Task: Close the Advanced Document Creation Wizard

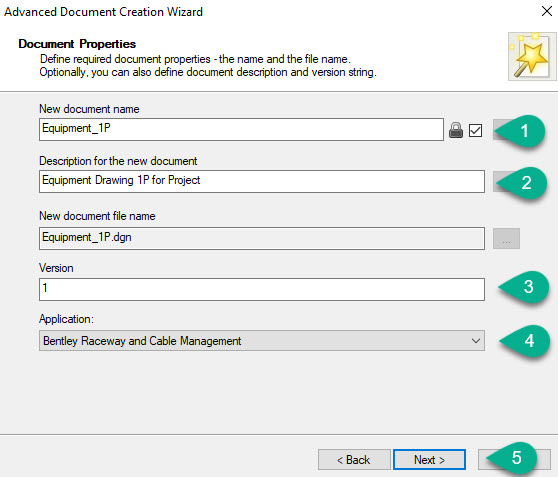Action: click(547, 11)
